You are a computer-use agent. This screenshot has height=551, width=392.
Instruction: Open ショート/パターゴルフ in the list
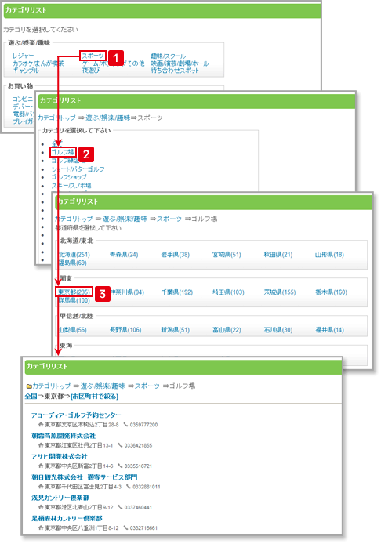coord(78,169)
